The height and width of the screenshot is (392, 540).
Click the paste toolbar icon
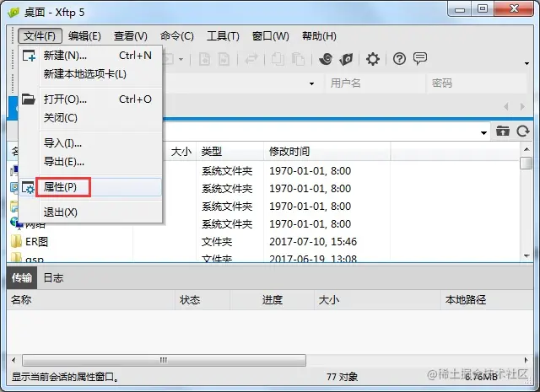point(298,59)
